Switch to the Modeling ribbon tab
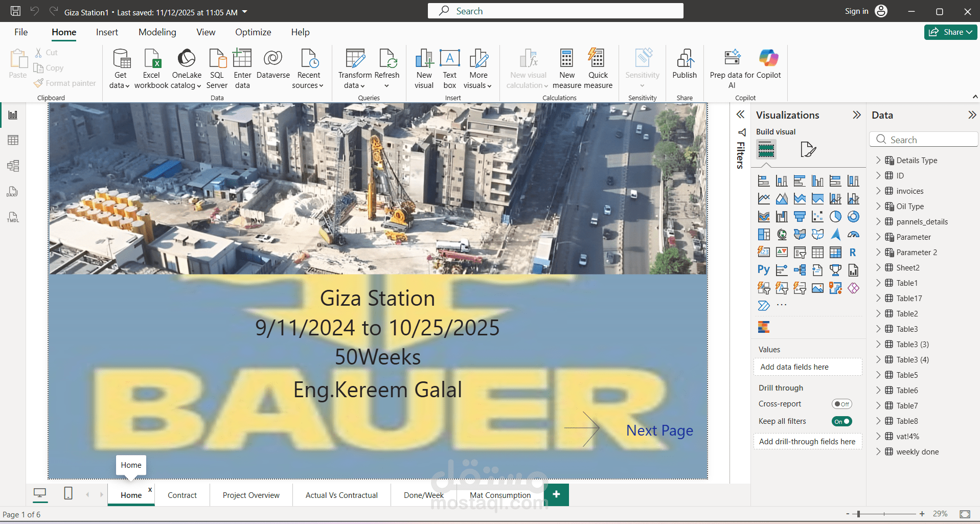This screenshot has height=524, width=980. pyautogui.click(x=157, y=32)
